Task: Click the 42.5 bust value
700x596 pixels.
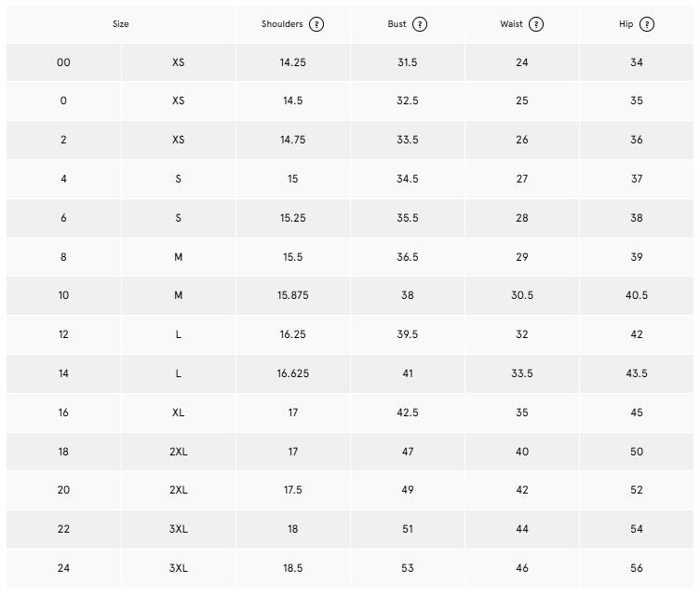Action: point(408,413)
